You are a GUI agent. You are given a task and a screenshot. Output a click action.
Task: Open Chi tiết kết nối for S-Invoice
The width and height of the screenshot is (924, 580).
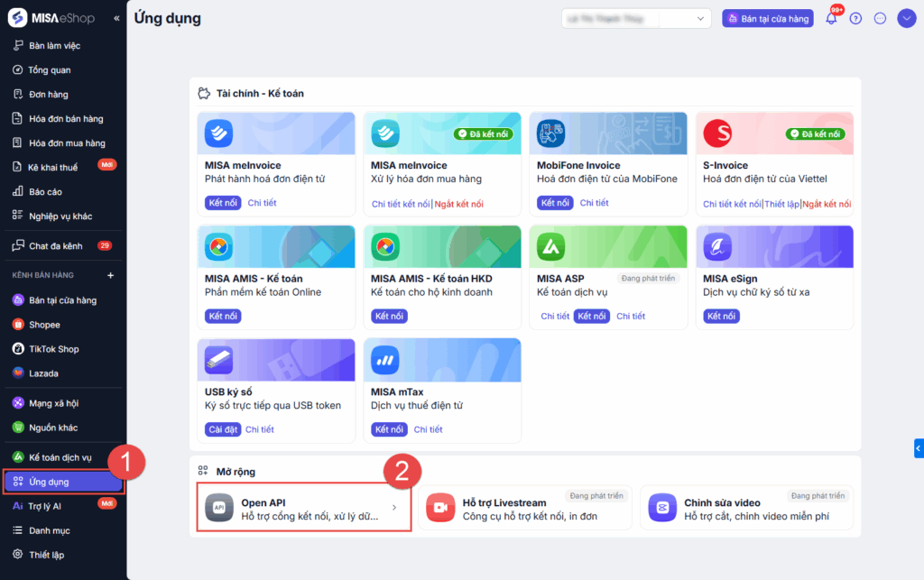[x=732, y=204]
